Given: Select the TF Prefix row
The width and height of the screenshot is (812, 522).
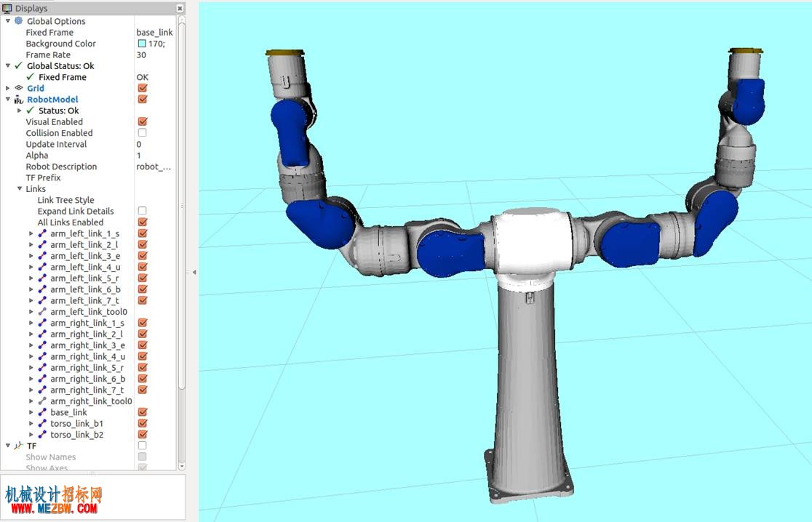Looking at the screenshot, I should pyautogui.click(x=88, y=177).
